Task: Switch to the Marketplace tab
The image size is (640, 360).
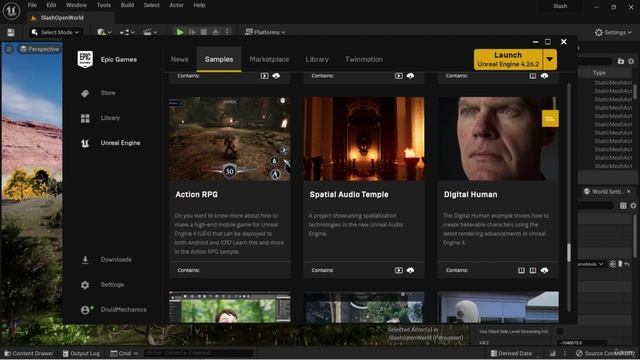Action: coord(269,59)
